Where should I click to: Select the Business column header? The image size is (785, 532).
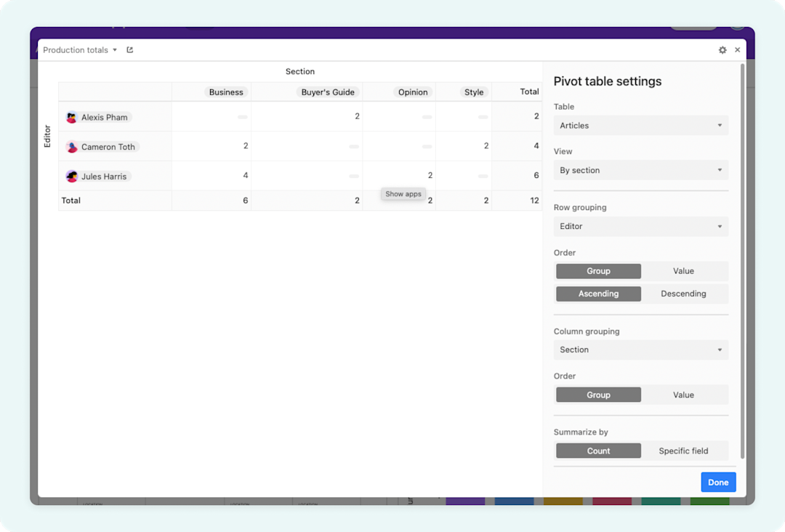pyautogui.click(x=226, y=92)
